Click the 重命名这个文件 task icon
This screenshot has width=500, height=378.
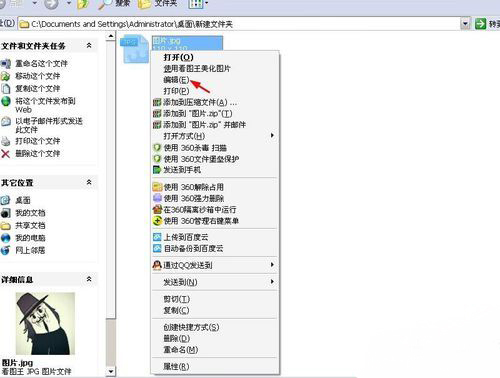6,63
